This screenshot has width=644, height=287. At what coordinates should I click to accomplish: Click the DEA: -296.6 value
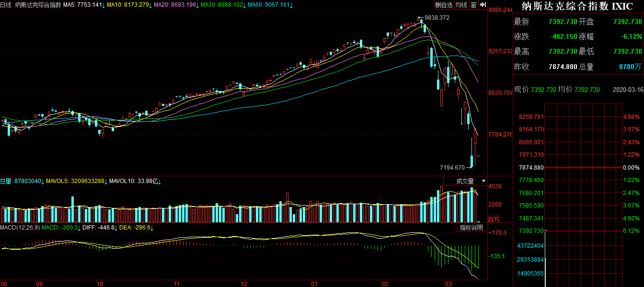134,228
